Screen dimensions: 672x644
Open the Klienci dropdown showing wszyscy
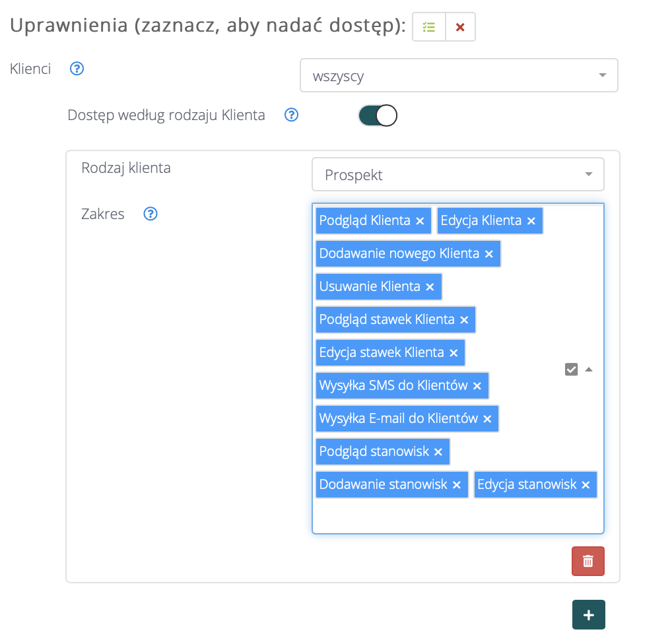pos(459,75)
